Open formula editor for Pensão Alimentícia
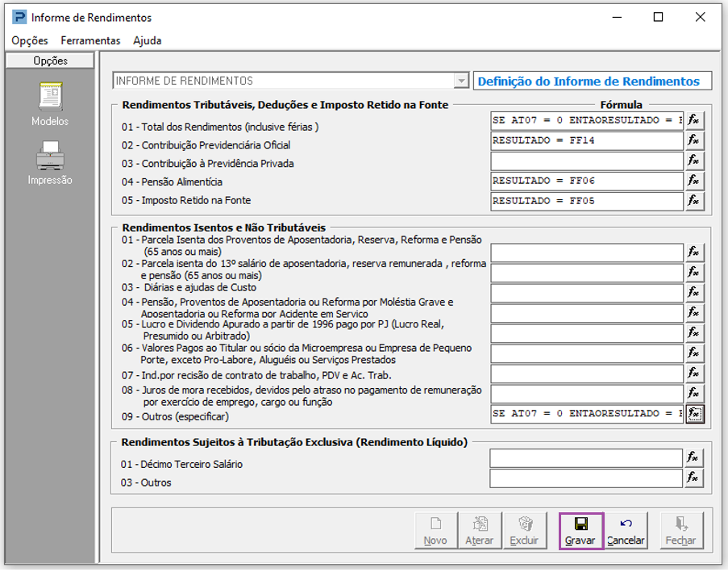728x572 pixels. (695, 181)
